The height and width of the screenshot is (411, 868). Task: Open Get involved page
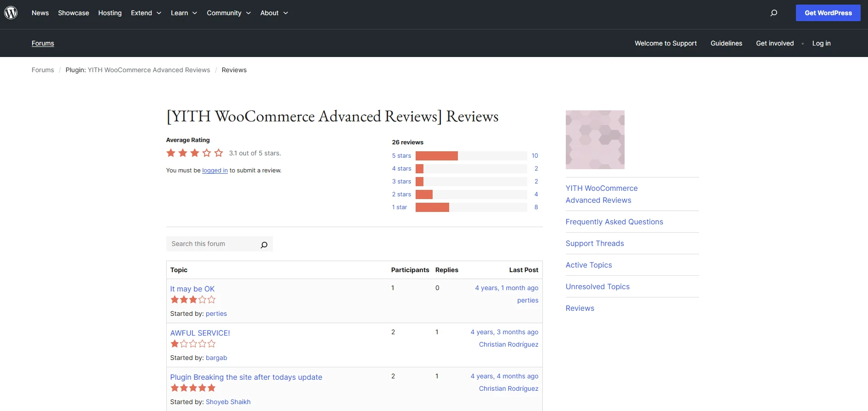click(775, 43)
